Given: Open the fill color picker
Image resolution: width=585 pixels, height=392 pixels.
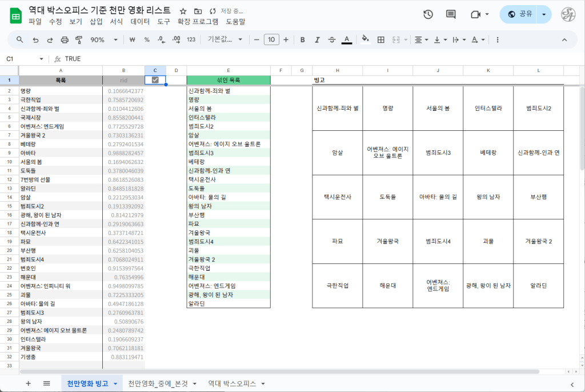Looking at the screenshot, I should pos(366,40).
